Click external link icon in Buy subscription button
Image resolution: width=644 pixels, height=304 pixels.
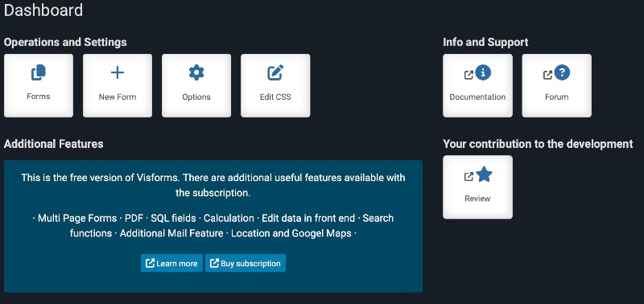pos(214,263)
